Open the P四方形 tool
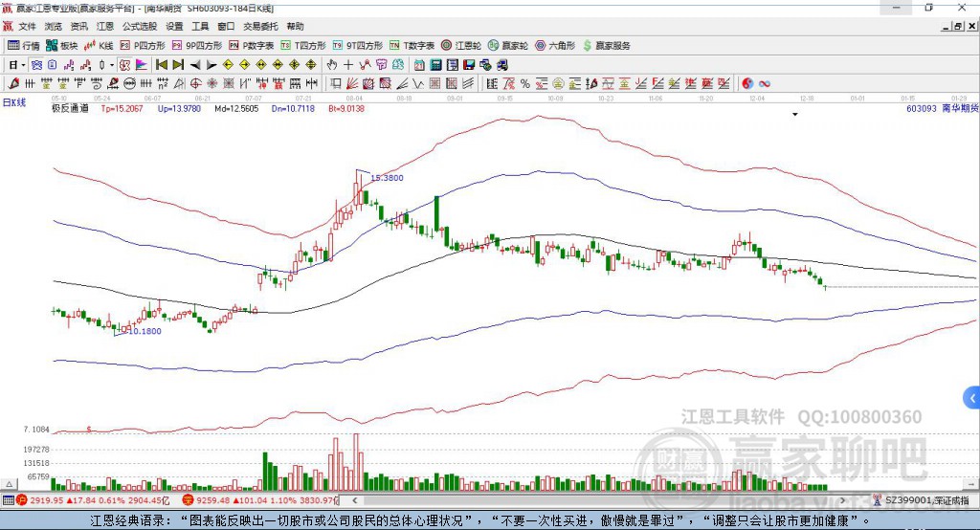The width and height of the screenshot is (980, 530). (x=143, y=46)
